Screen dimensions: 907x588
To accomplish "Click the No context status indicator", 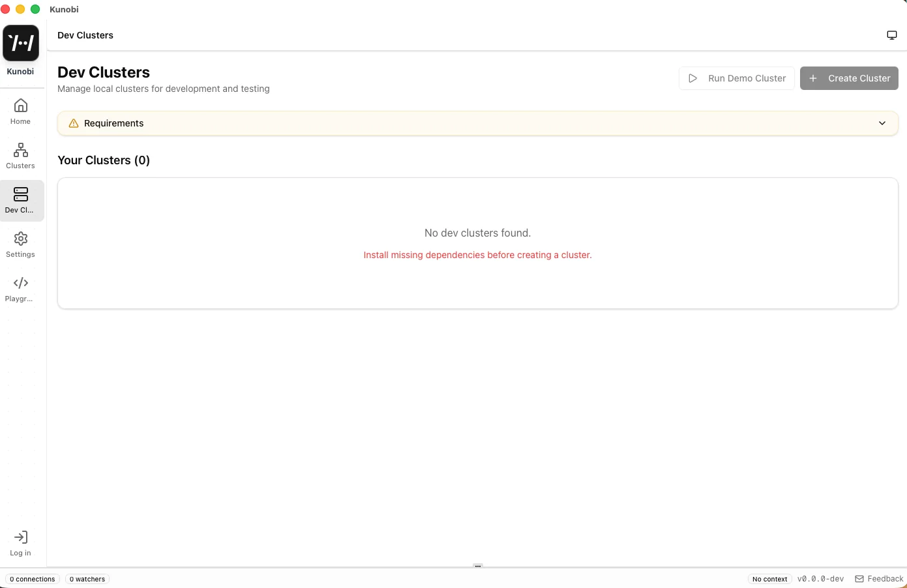I will (x=770, y=579).
